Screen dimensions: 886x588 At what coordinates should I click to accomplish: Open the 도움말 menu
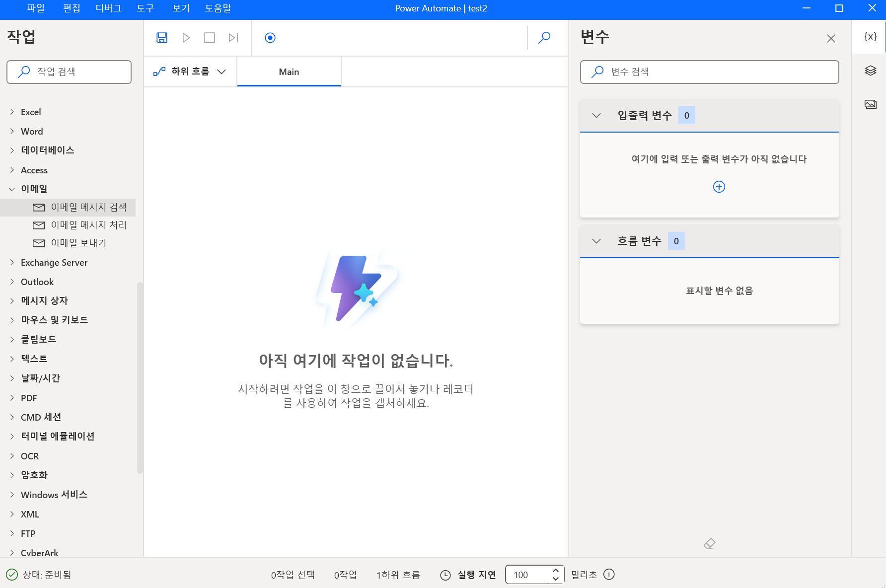(218, 8)
